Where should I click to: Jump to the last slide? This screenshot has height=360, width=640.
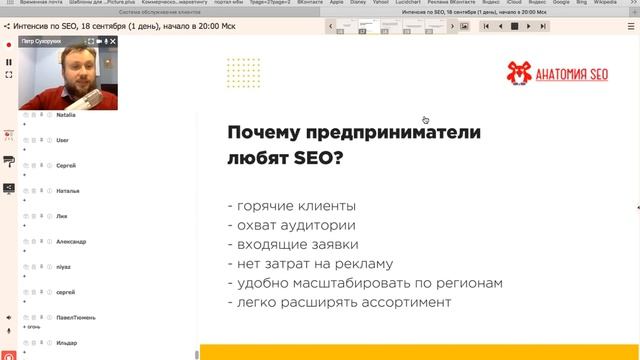tap(543, 27)
